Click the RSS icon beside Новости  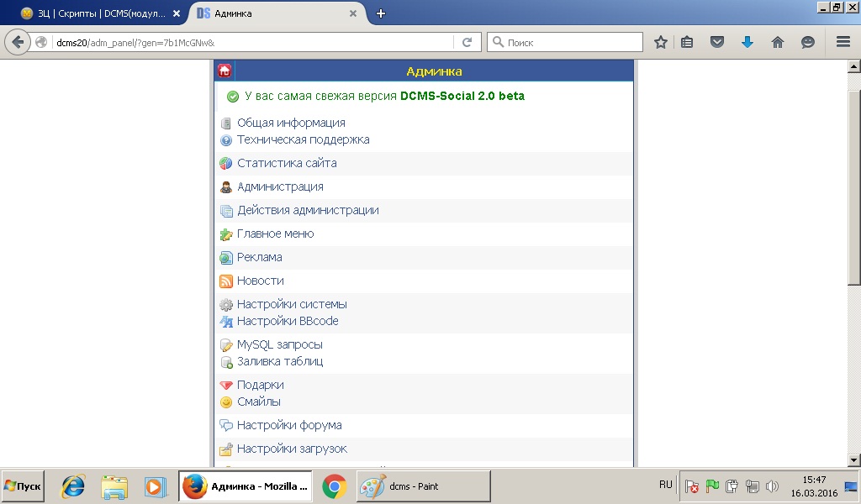[x=225, y=281]
